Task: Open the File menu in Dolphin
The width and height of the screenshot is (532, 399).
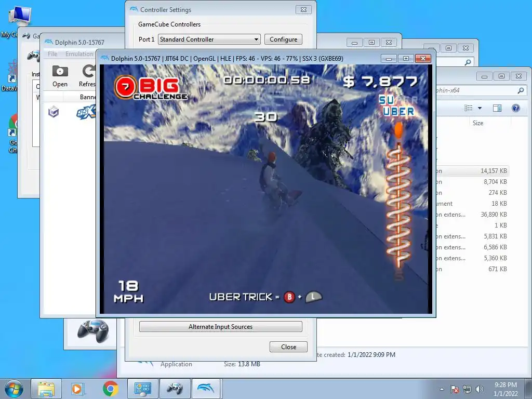Action: [x=52, y=54]
